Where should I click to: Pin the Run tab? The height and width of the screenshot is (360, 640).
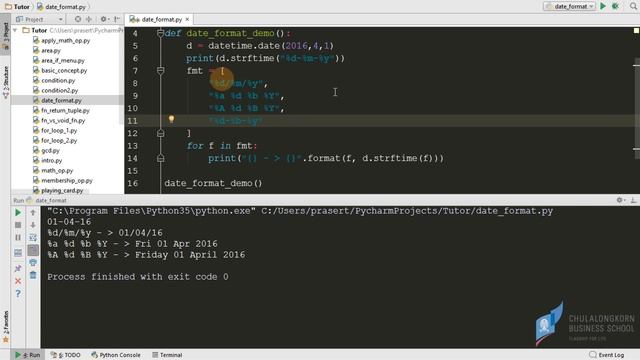point(18,268)
